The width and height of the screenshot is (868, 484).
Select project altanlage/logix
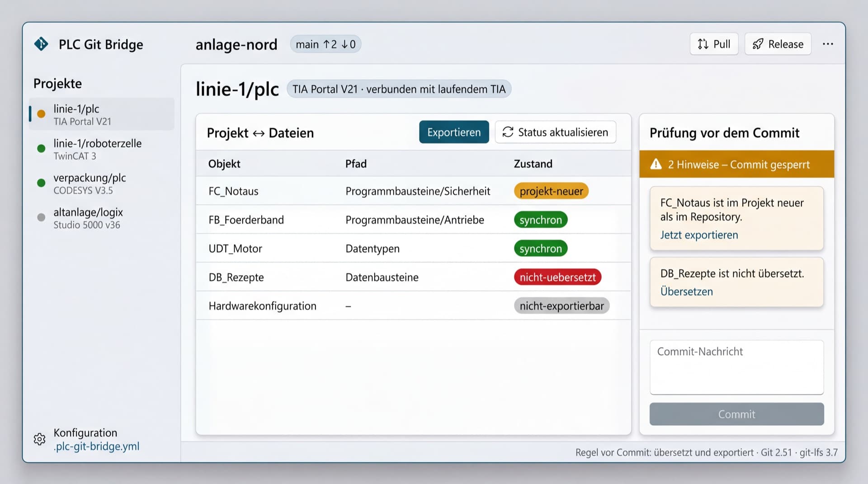coord(102,218)
